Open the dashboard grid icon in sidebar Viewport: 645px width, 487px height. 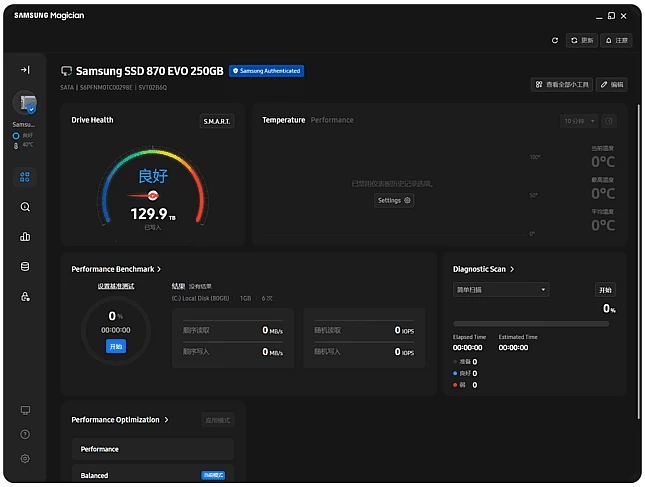(25, 177)
